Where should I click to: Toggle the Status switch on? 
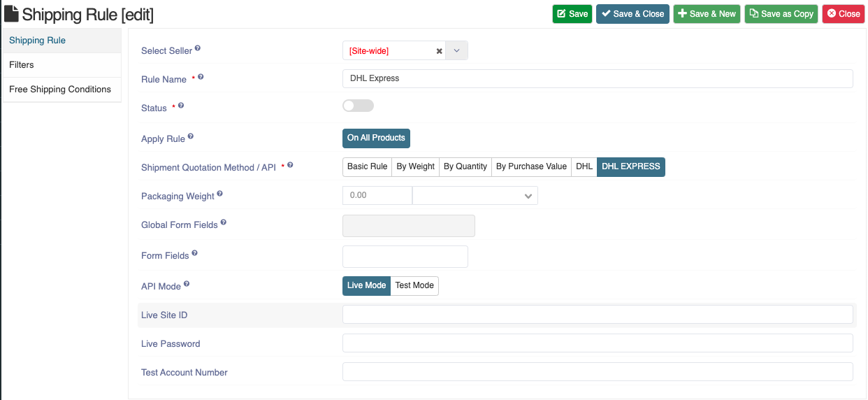(x=358, y=106)
